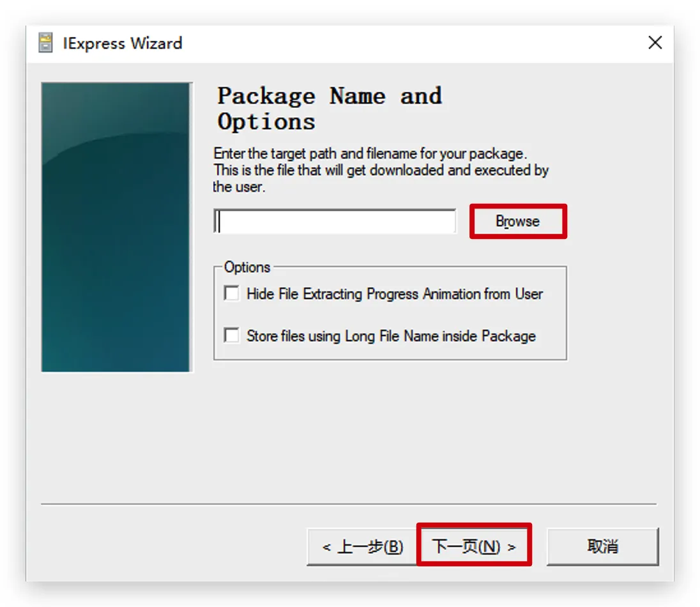The width and height of the screenshot is (700, 607).
Task: Click the package path text field
Action: tap(335, 222)
